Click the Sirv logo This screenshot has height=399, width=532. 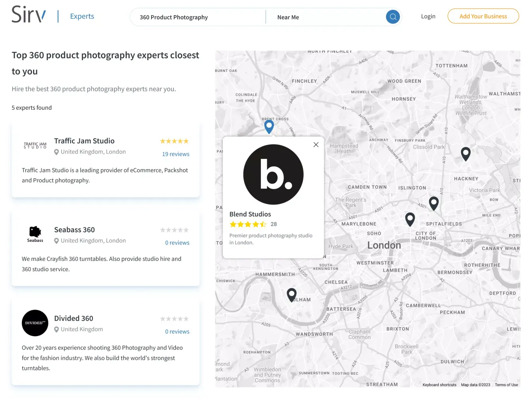click(x=29, y=15)
